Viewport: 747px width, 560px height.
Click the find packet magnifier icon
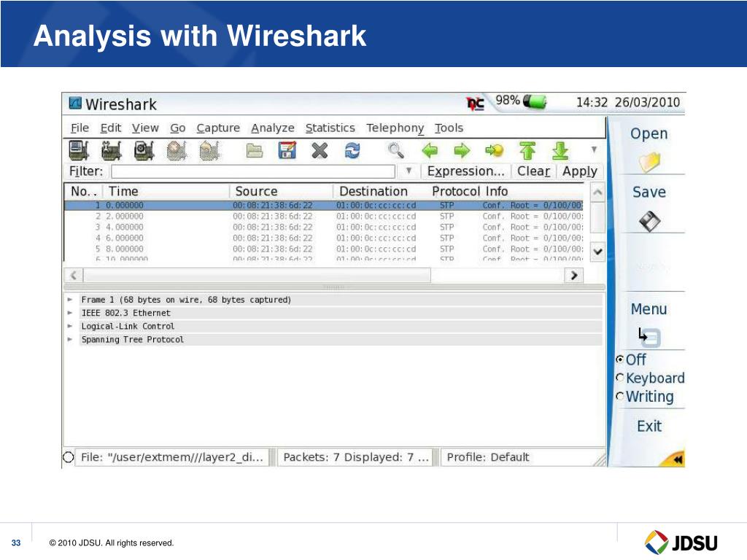(x=396, y=150)
